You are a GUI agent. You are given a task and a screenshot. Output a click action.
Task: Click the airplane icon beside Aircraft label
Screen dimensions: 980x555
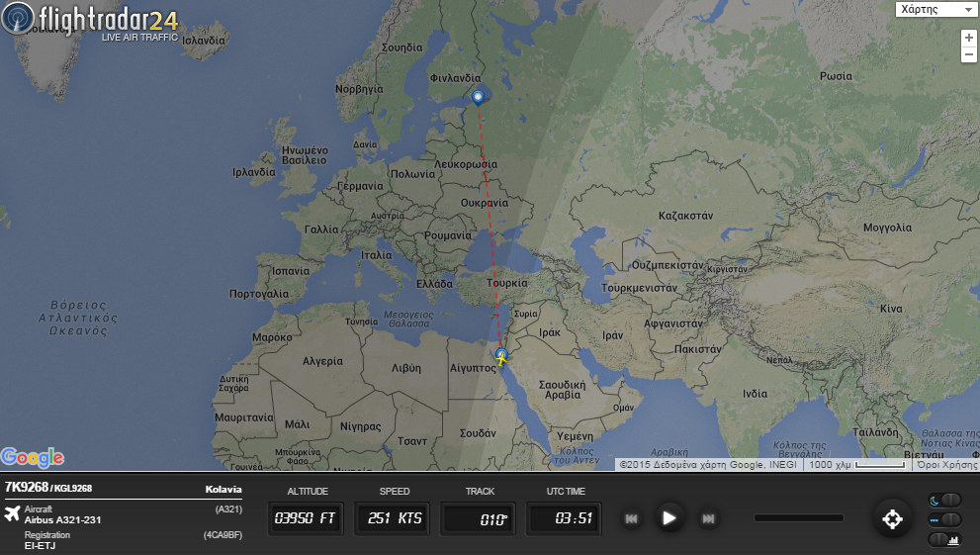coord(12,513)
